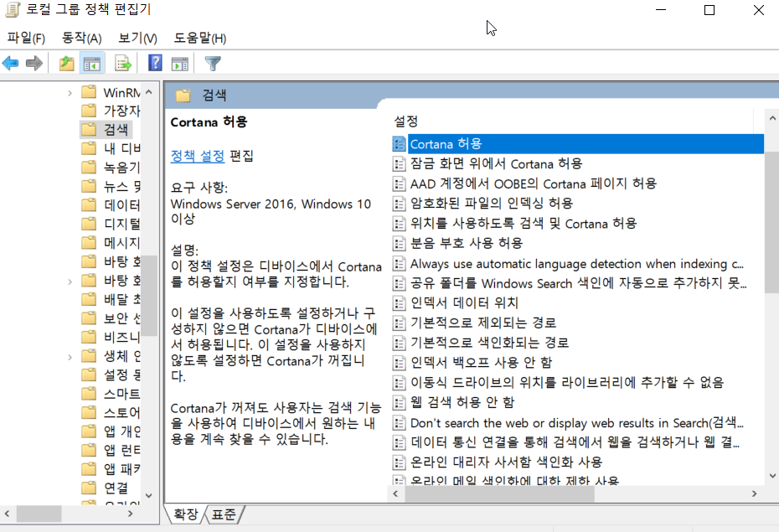
Task: Select the 배달 최 tree item
Action: [121, 300]
